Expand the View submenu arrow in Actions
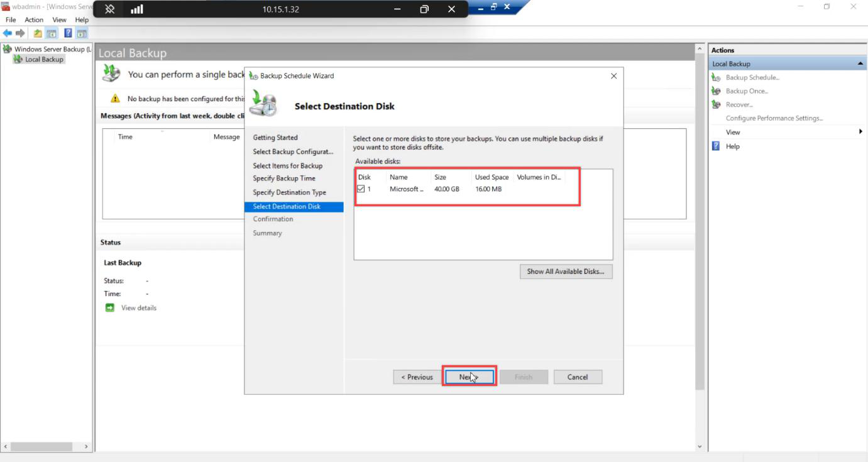The width and height of the screenshot is (868, 462). click(x=860, y=132)
